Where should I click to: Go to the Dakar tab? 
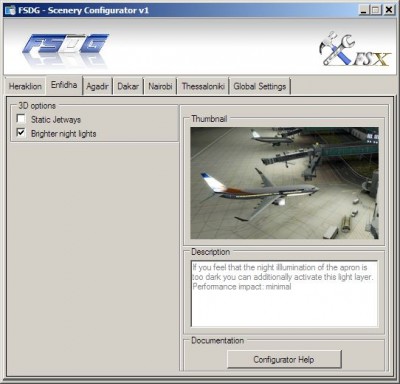tap(128, 86)
